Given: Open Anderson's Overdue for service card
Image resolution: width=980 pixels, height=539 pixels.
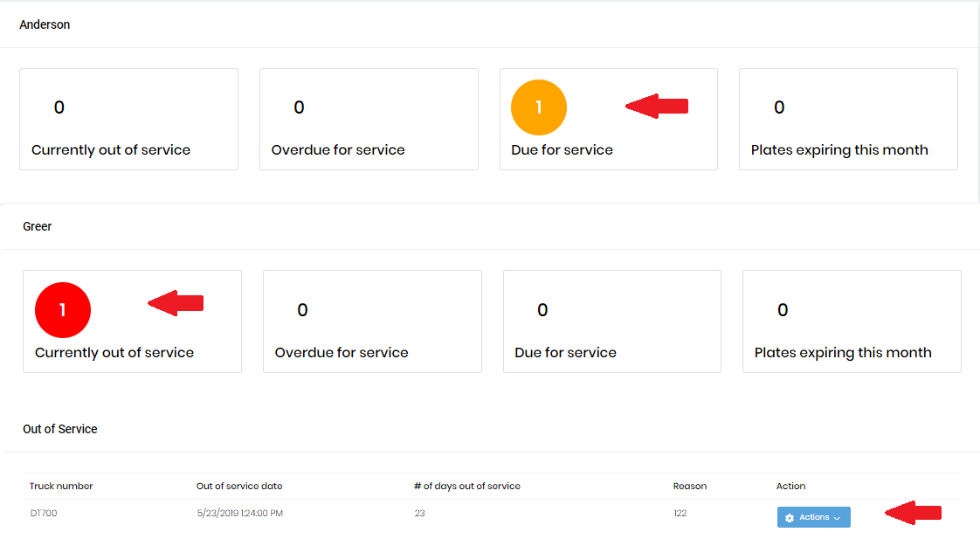Looking at the screenshot, I should coord(369,120).
